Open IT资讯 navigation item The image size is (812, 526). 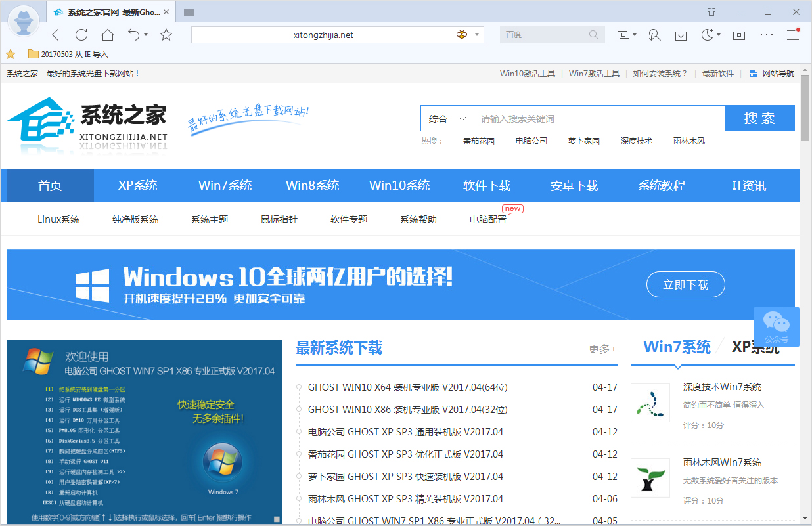point(749,185)
